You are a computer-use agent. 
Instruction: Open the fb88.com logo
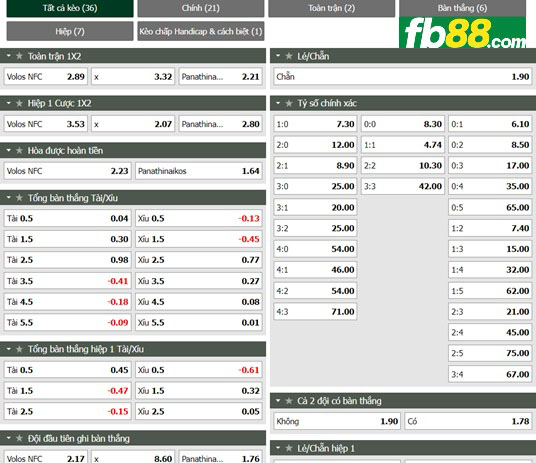463,32
